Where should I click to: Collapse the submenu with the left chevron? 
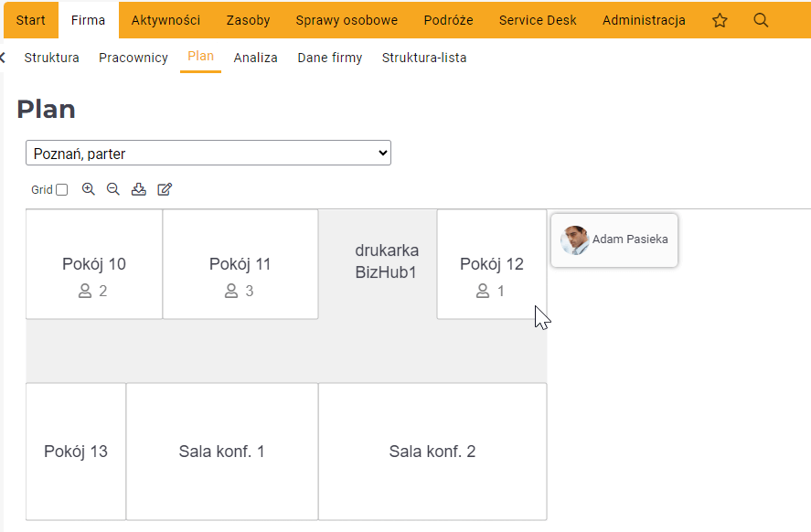[3, 58]
